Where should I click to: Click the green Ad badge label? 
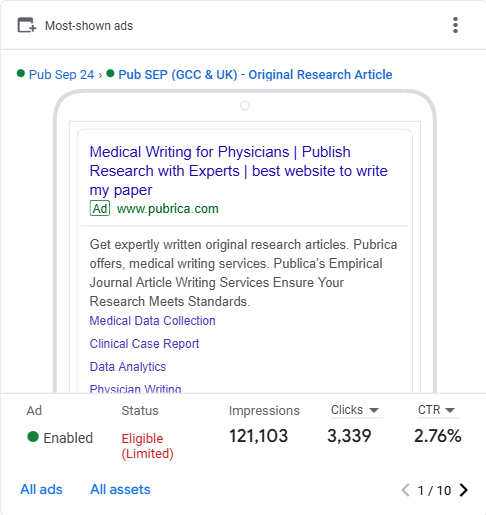100,209
